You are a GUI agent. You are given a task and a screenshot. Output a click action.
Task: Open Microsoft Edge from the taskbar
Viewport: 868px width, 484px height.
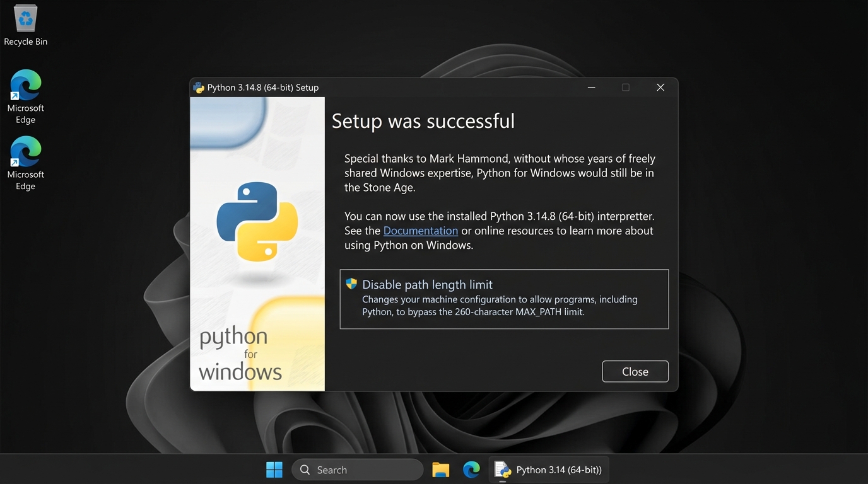click(x=471, y=470)
